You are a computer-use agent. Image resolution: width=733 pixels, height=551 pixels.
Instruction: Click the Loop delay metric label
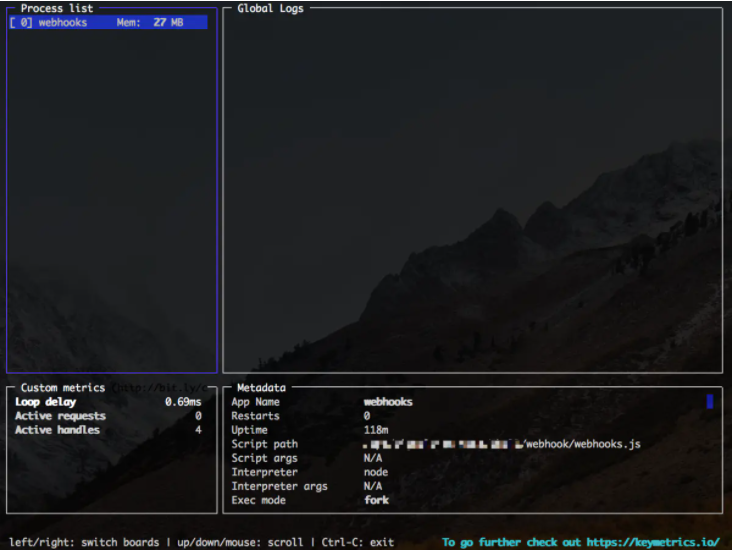tap(45, 402)
